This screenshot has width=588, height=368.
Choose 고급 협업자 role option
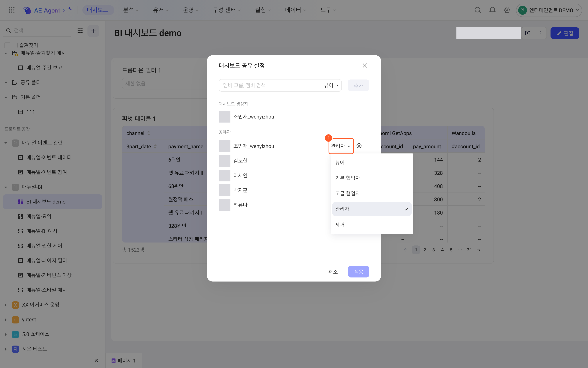pyautogui.click(x=372, y=193)
